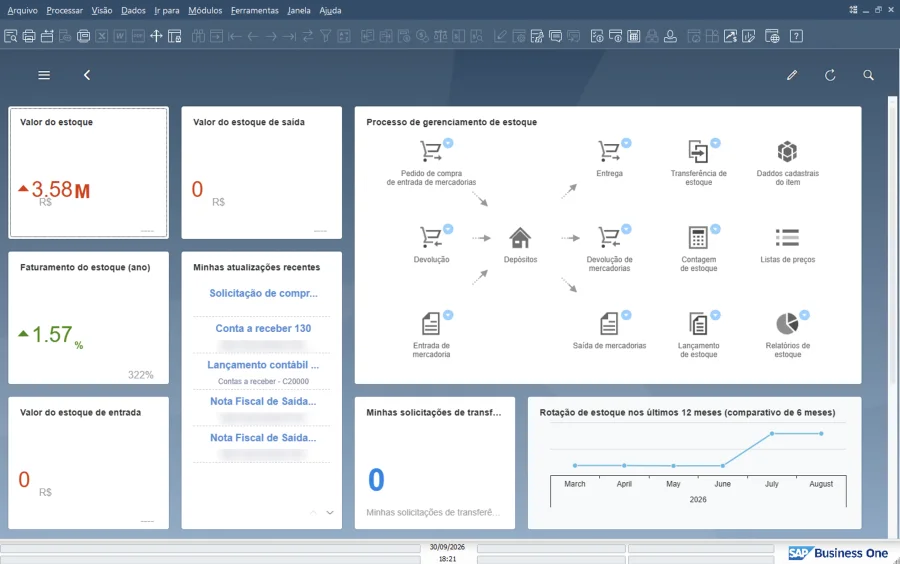Screen dimensions: 900x564
Task: Click the magnifier search icon
Action: pyautogui.click(x=868, y=75)
